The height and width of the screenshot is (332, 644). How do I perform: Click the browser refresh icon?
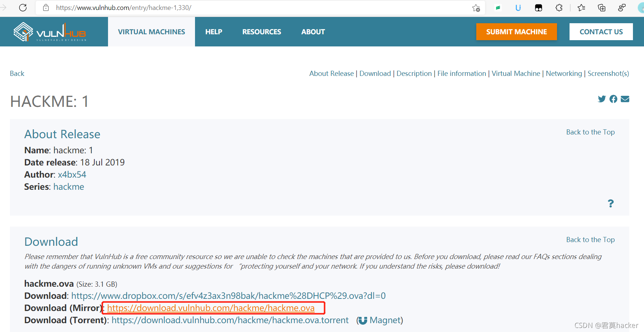pos(23,8)
